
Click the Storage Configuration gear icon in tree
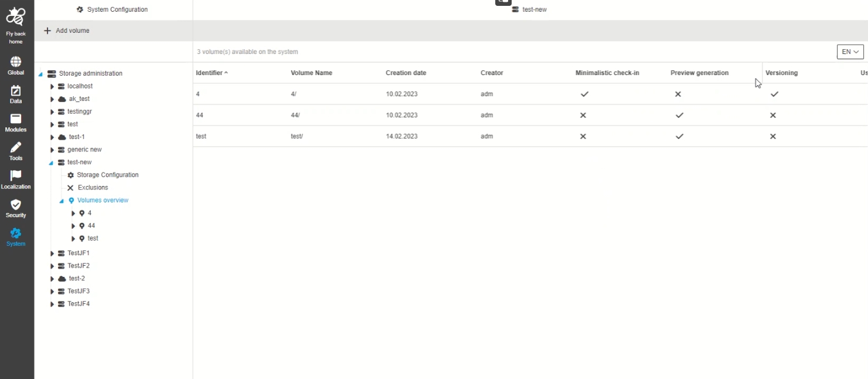tap(71, 175)
